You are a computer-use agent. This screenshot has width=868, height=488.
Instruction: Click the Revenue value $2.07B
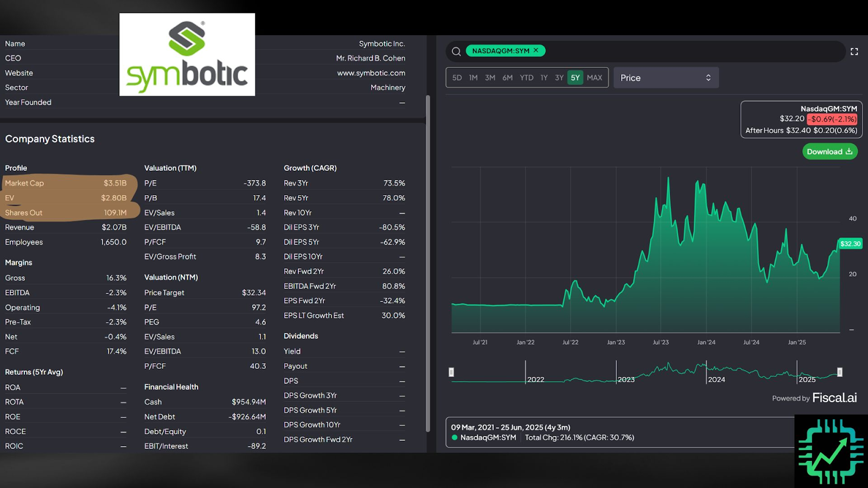114,227
